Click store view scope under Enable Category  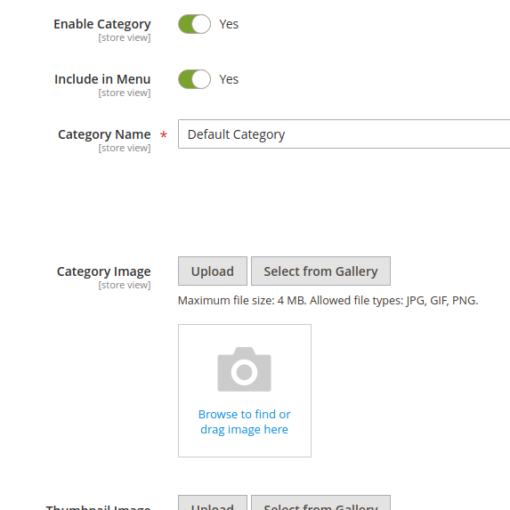click(124, 38)
